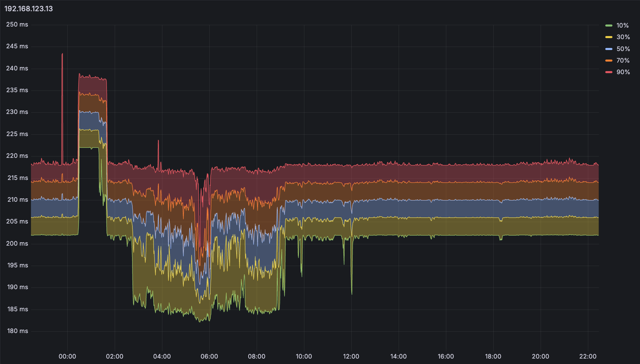
Task: Click the blue 50% legend color swatch
Action: click(x=609, y=49)
